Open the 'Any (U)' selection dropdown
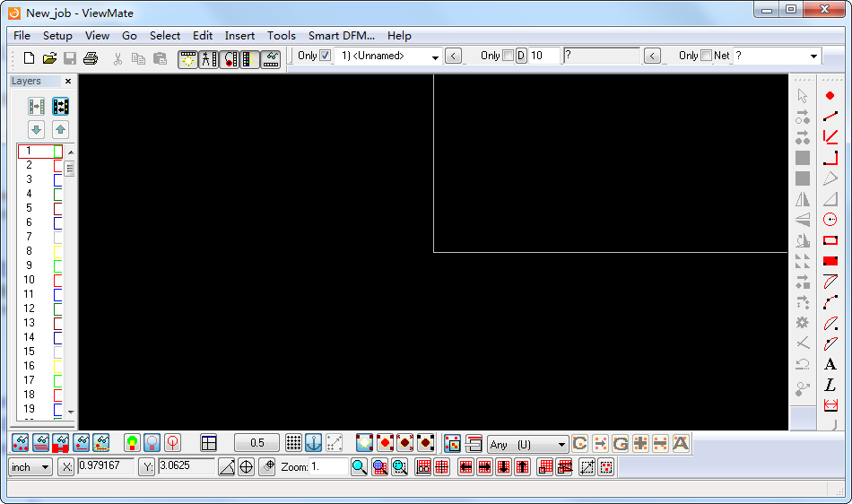Screen dimensions: 852x504 [x=561, y=444]
